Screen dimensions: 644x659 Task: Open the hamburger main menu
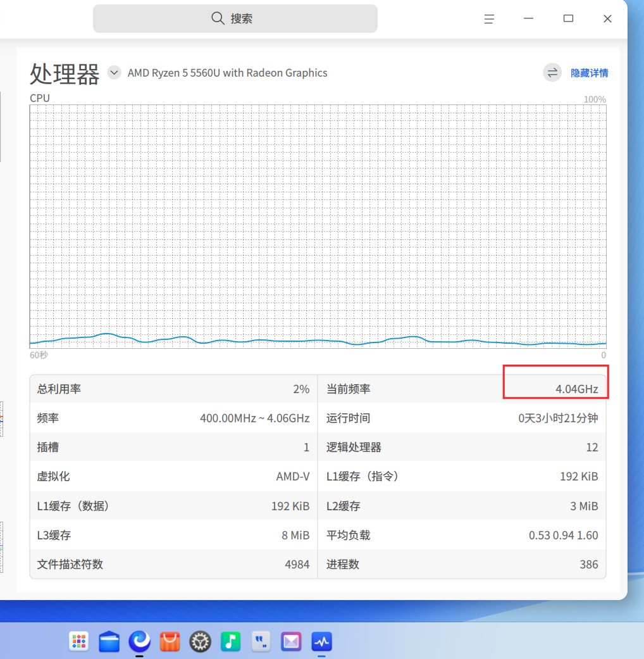[x=489, y=19]
